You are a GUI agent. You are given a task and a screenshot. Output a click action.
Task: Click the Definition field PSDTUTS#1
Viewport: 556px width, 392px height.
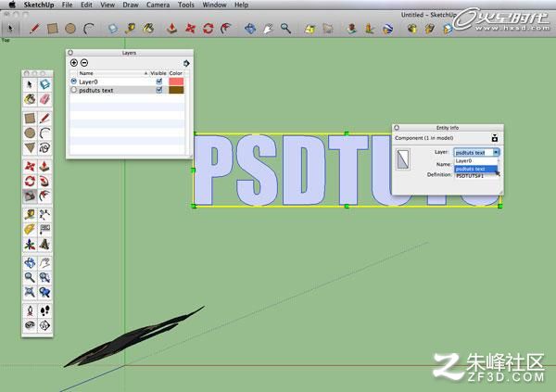point(476,176)
